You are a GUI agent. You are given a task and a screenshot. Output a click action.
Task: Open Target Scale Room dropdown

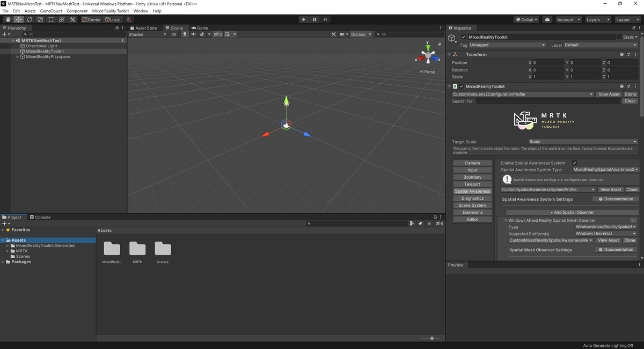(582, 142)
